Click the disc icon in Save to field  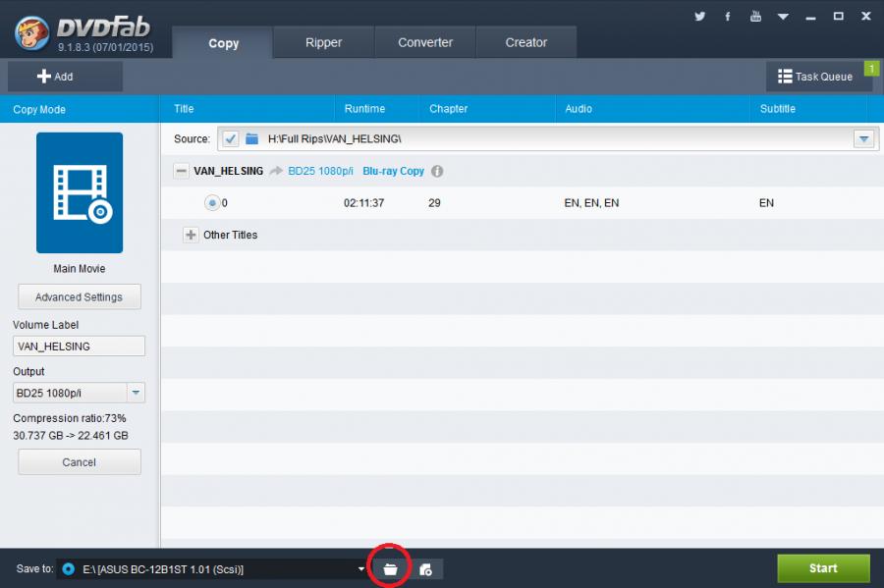(68, 568)
